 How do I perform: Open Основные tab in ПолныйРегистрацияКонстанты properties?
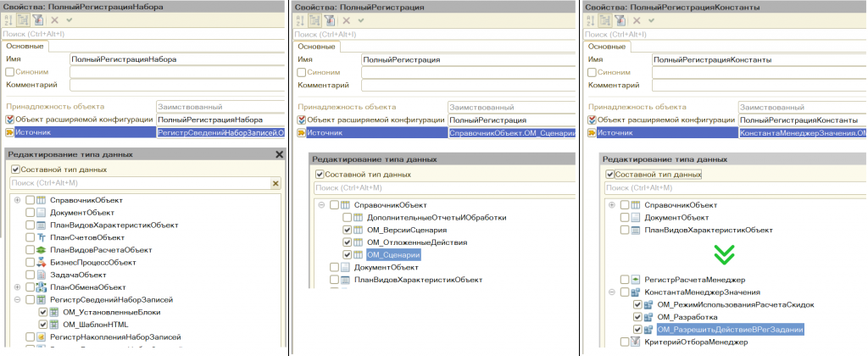(607, 47)
